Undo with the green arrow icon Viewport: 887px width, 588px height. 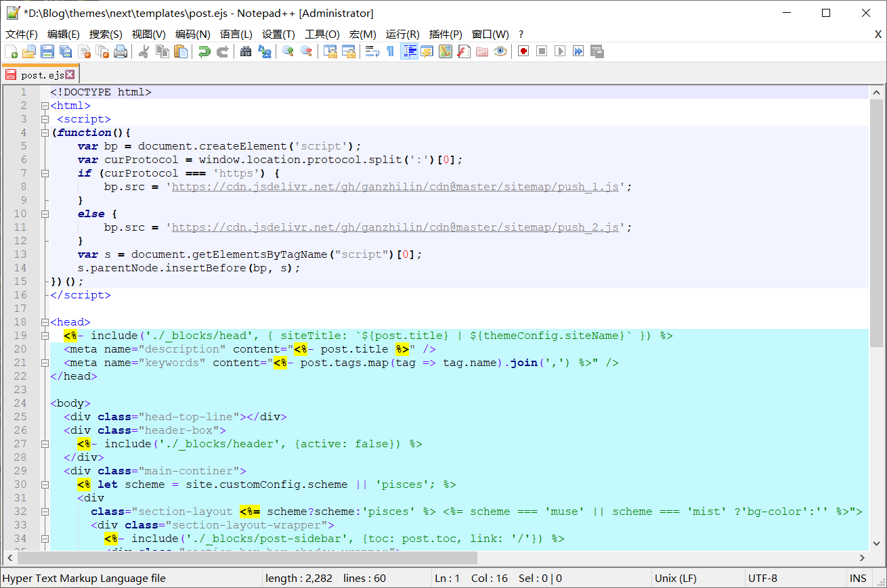204,51
